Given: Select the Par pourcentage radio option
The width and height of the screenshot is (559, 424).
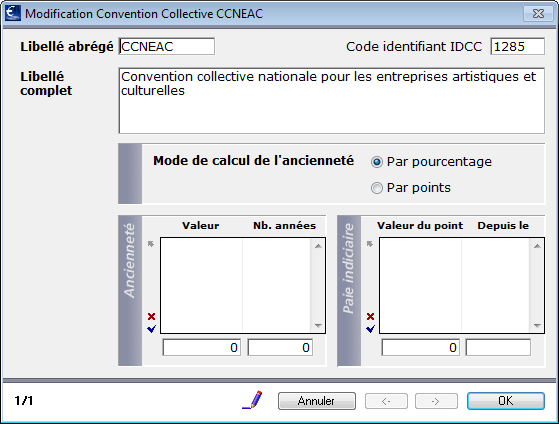Looking at the screenshot, I should 377,162.
